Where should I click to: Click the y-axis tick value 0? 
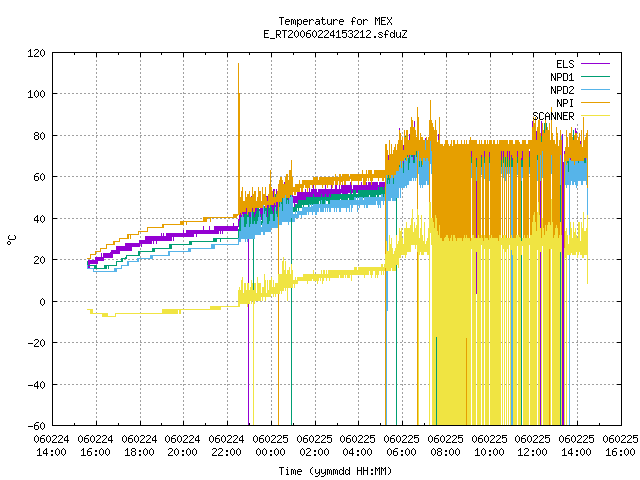pos(42,302)
